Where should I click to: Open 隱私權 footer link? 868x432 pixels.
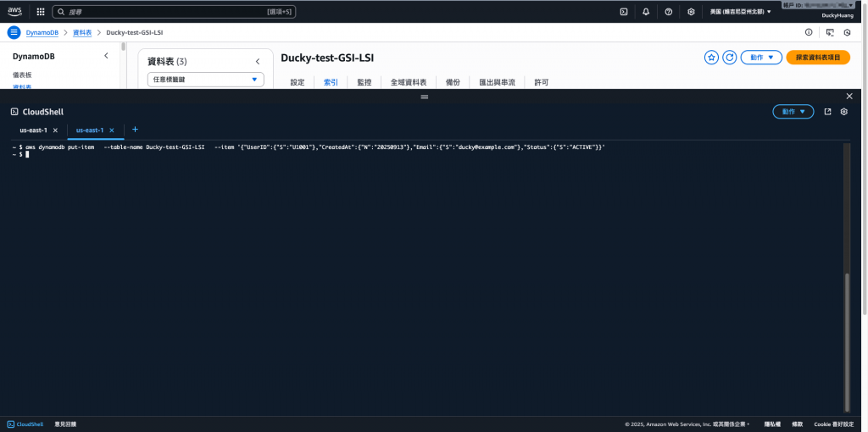click(x=772, y=424)
